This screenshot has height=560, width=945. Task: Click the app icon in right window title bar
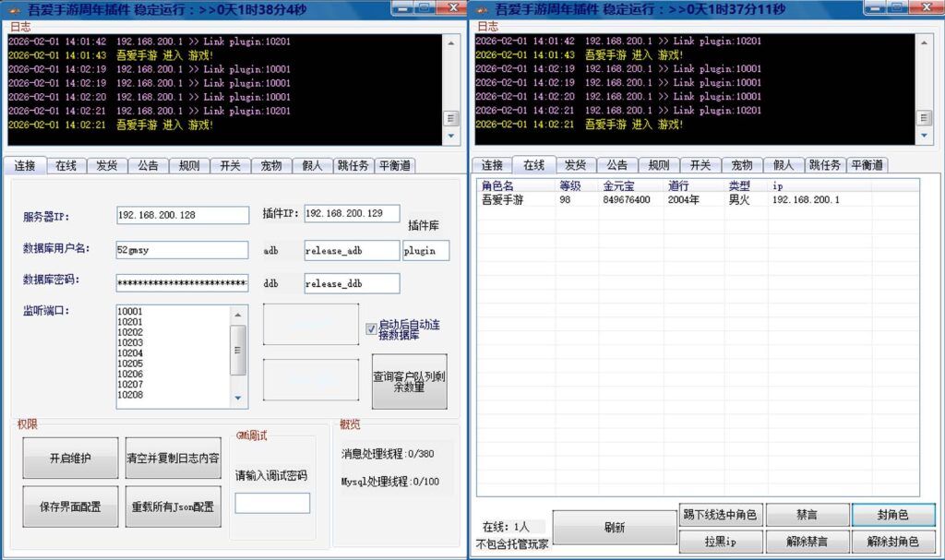[481, 8]
